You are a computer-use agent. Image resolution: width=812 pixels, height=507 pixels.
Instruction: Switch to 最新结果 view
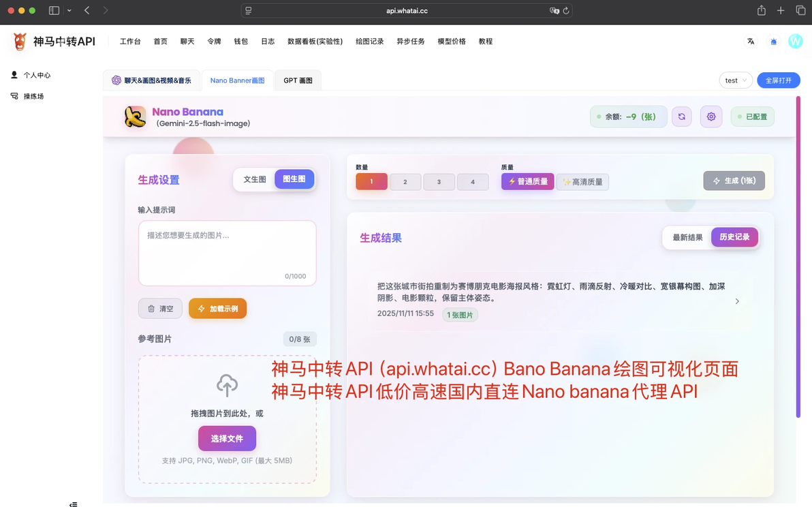pos(687,237)
